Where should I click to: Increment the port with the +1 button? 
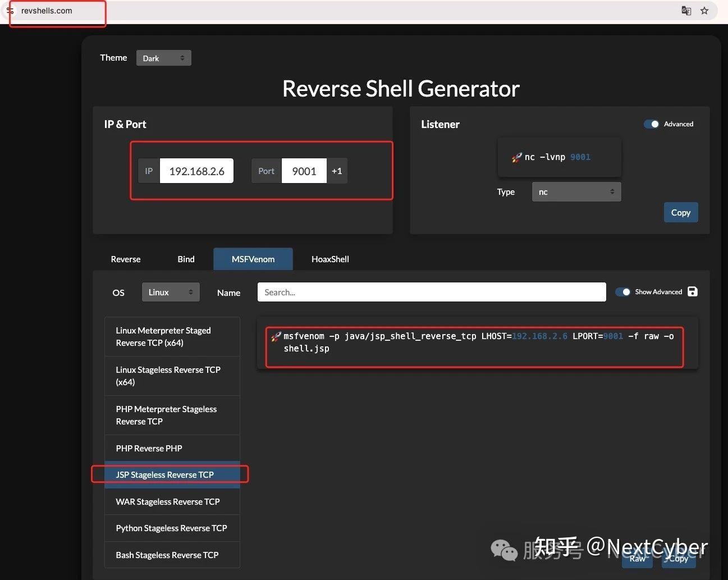(337, 171)
